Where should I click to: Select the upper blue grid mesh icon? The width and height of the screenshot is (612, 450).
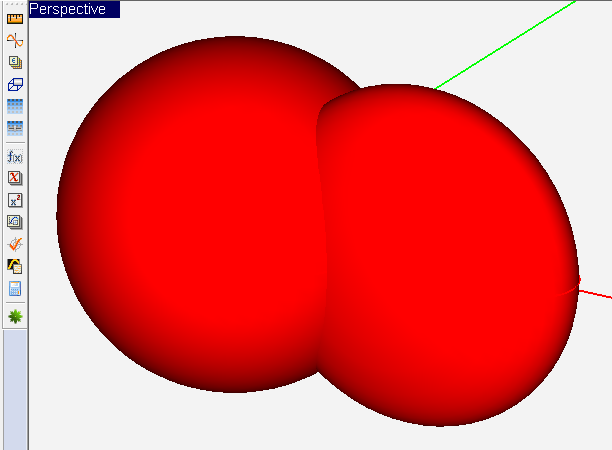tap(15, 106)
